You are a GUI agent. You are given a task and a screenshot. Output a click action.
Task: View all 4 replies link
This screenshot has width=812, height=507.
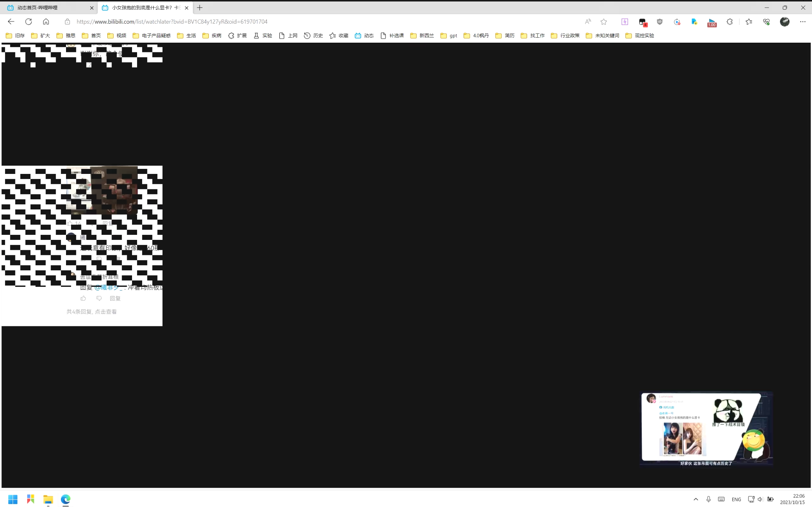(91, 312)
